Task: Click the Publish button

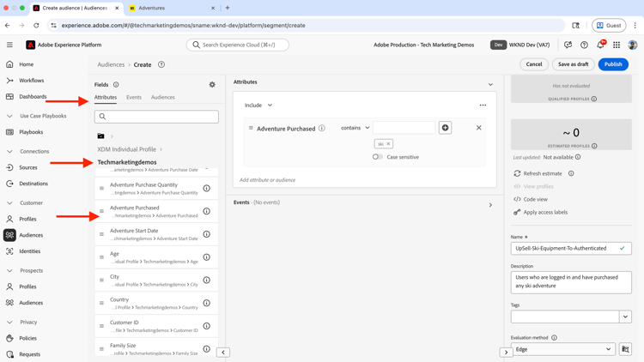Action: click(x=613, y=64)
